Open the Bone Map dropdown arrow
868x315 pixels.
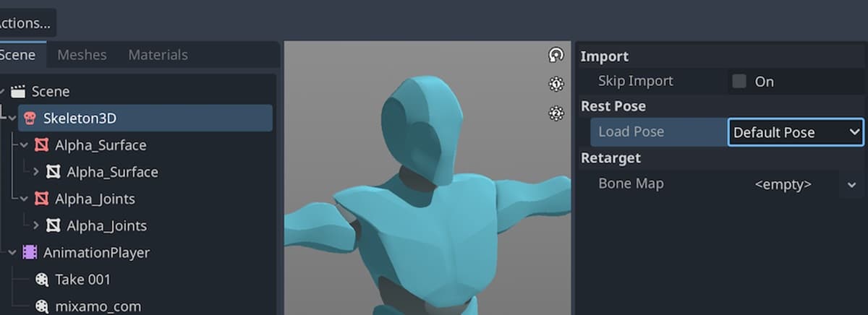[851, 185]
